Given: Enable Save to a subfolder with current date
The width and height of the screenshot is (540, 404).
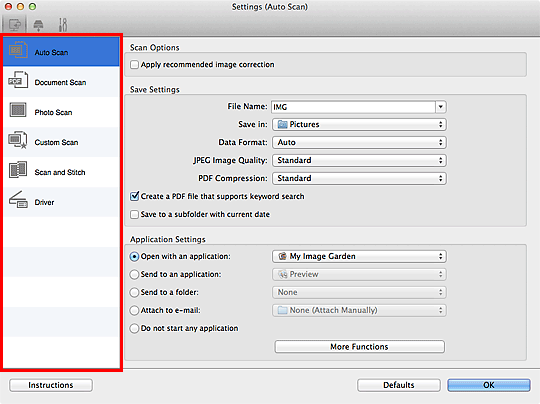Looking at the screenshot, I should pos(135,215).
